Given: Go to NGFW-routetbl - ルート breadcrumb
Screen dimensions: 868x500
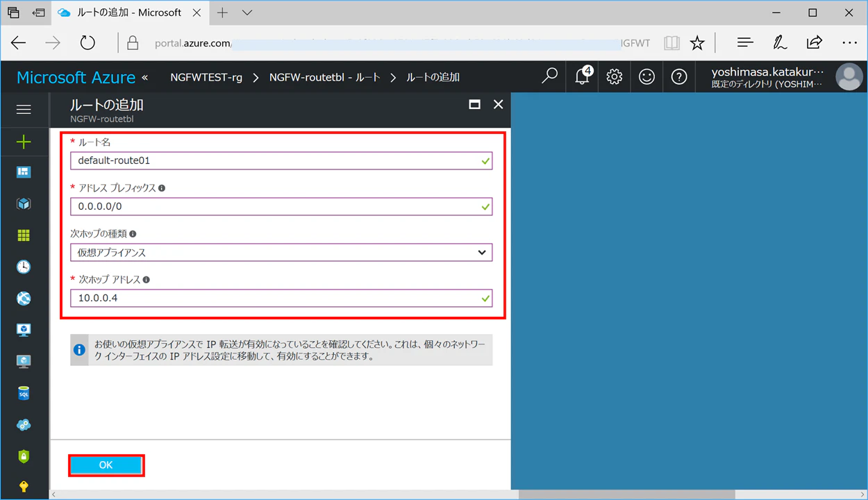Looking at the screenshot, I should 324,77.
